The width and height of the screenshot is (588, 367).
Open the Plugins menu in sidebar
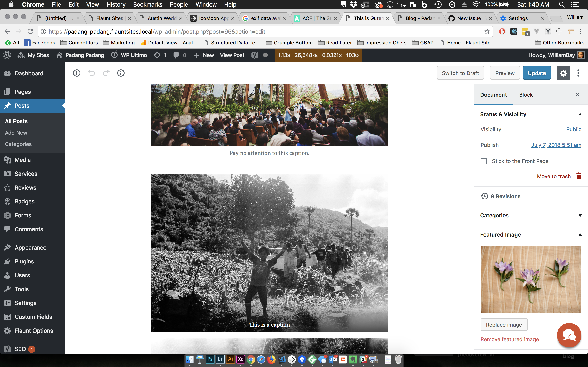(24, 261)
